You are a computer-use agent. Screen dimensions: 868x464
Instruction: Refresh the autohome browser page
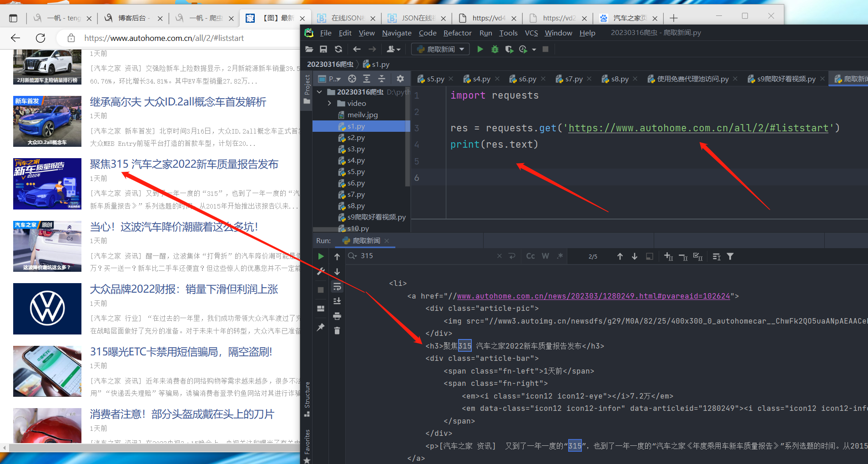(40, 38)
